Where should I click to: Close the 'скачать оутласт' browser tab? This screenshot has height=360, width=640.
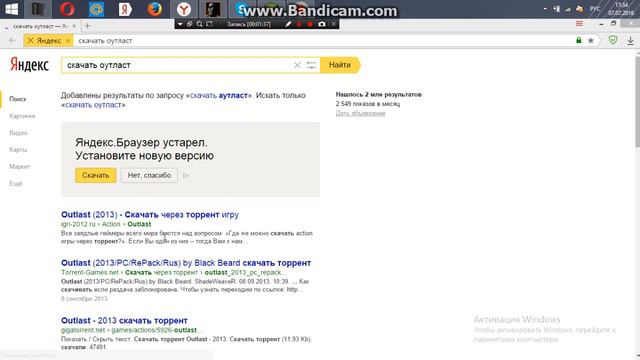74,26
